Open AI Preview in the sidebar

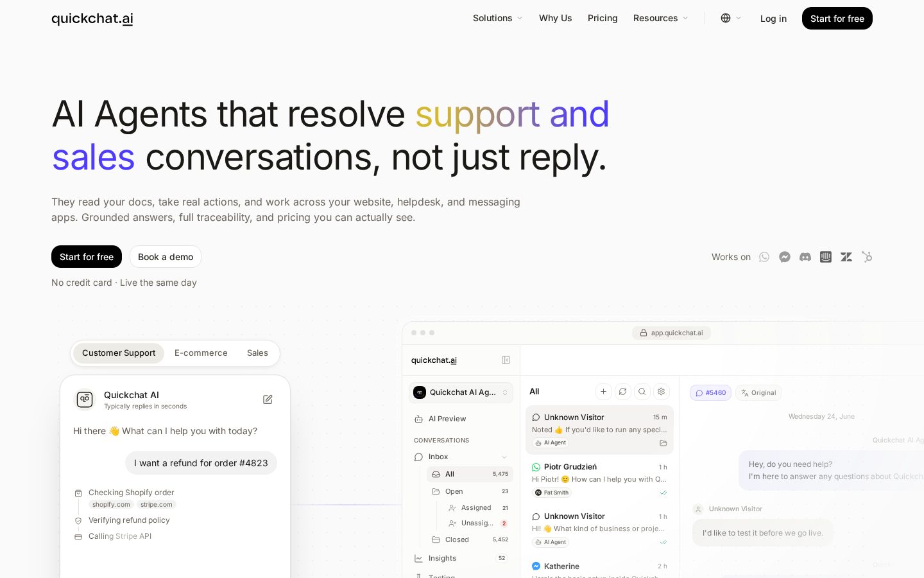(x=461, y=419)
